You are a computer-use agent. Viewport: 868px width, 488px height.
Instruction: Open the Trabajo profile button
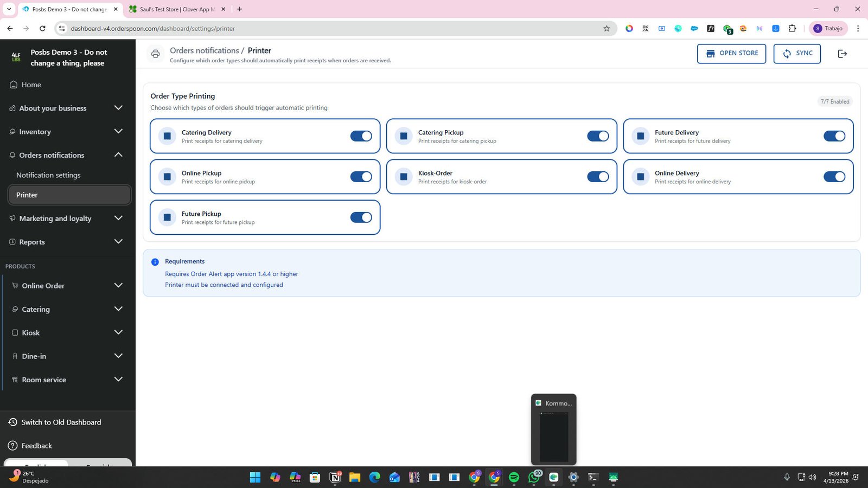tap(828, 29)
